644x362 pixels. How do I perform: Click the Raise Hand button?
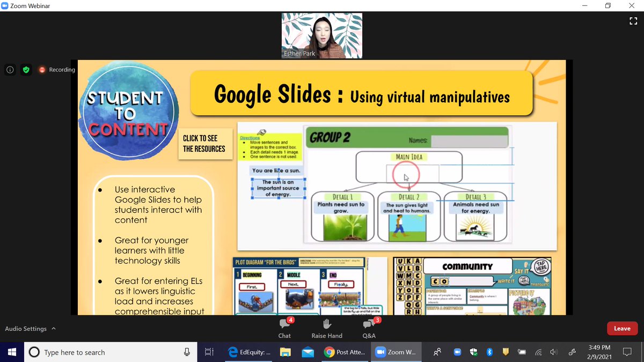(x=327, y=328)
